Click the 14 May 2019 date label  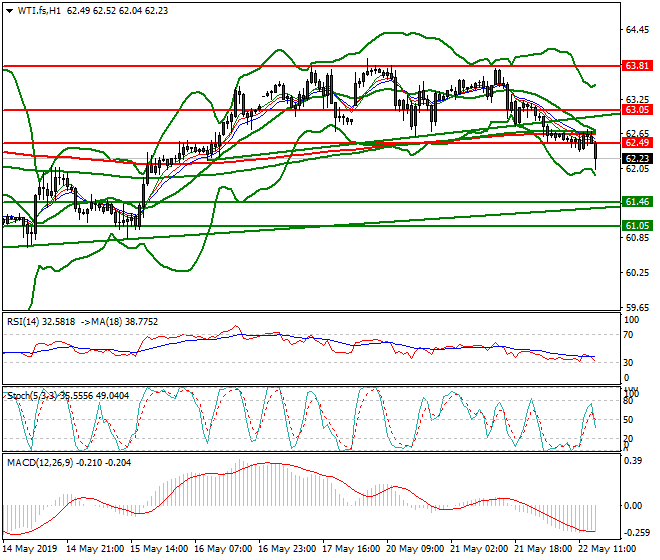[x=29, y=549]
